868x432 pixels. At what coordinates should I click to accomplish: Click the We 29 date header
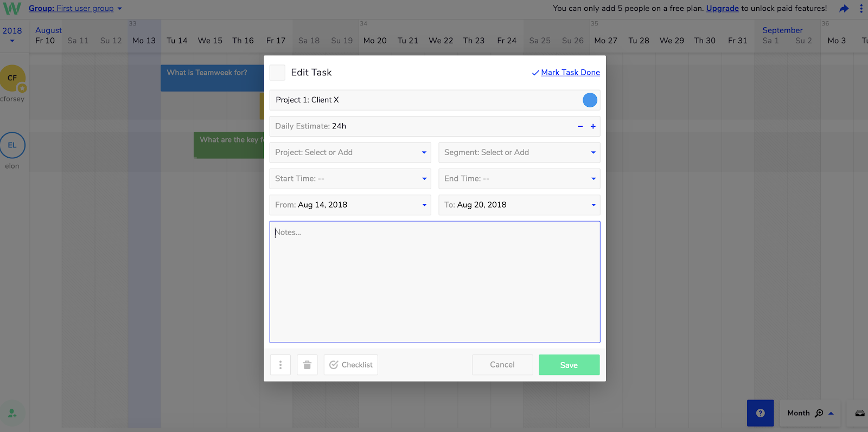pyautogui.click(x=672, y=41)
